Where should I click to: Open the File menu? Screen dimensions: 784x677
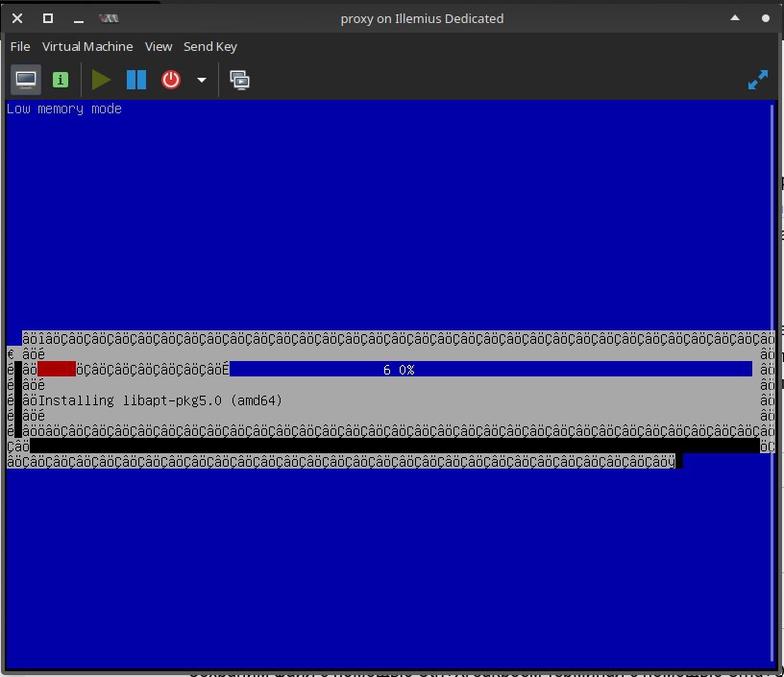[20, 46]
